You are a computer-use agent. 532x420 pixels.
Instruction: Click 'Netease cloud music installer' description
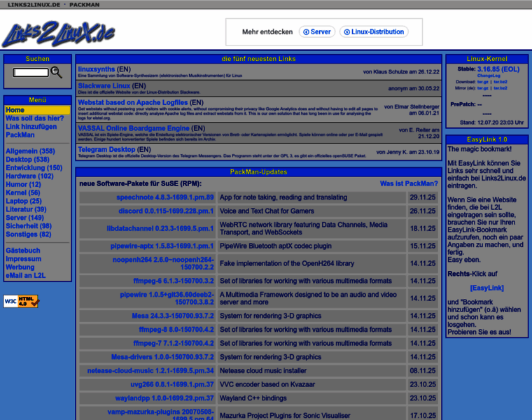tap(263, 371)
